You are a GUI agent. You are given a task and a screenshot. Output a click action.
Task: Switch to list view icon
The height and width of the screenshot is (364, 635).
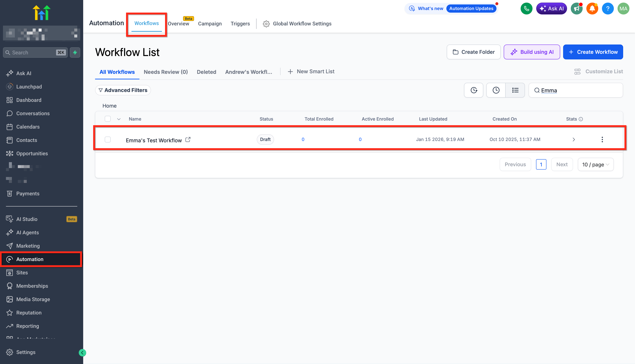[515, 90]
